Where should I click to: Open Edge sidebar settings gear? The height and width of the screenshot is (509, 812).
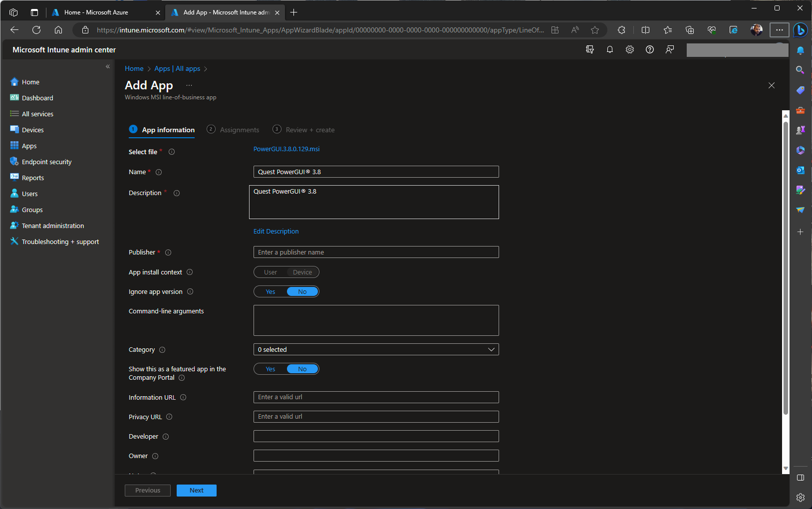tap(800, 498)
